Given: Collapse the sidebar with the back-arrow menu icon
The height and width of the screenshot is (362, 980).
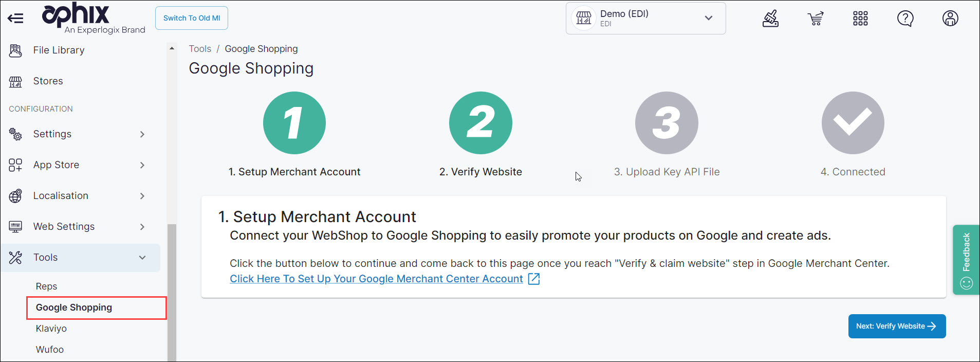Looking at the screenshot, I should pyautogui.click(x=15, y=19).
